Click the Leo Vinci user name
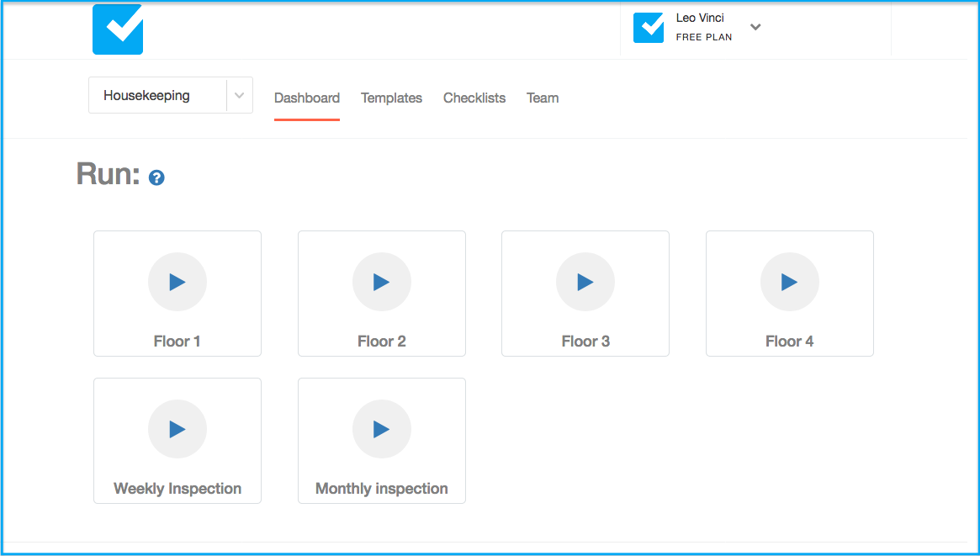Screen dimensions: 980x556 700,19
